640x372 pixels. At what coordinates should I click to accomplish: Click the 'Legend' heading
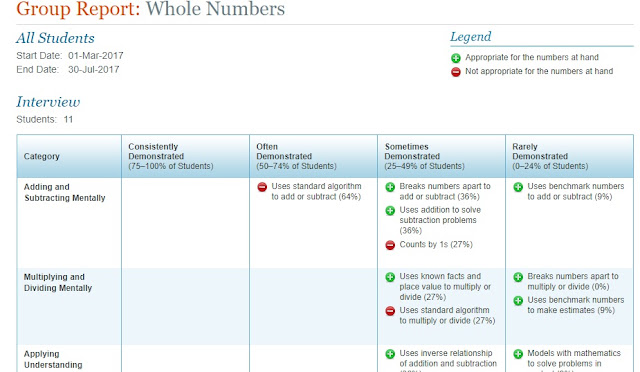point(471,37)
